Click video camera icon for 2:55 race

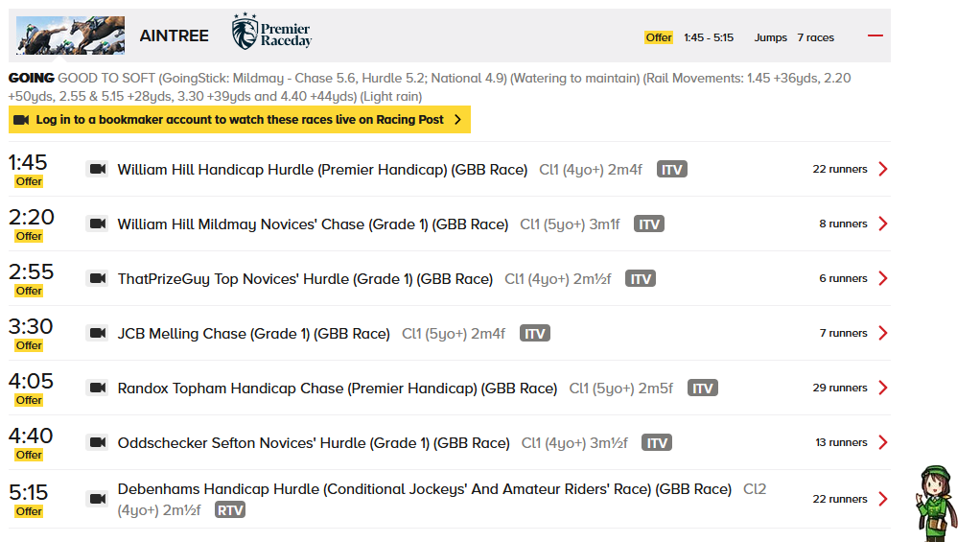tap(97, 278)
